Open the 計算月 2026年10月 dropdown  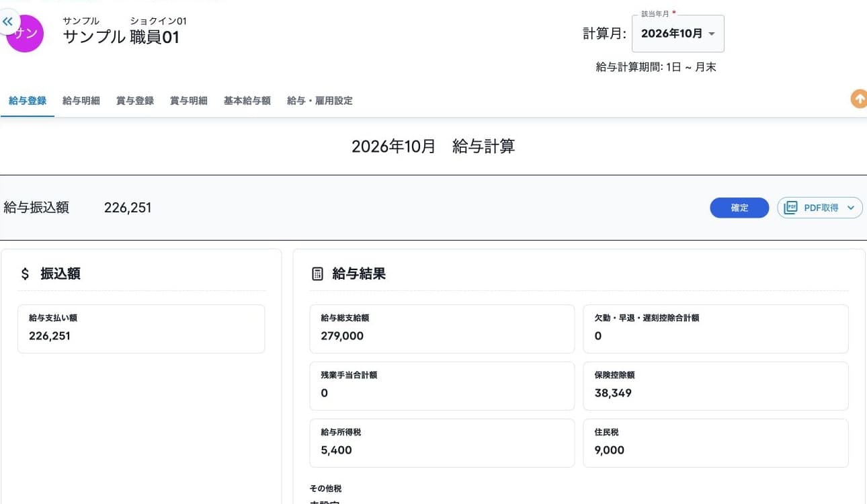pos(678,34)
